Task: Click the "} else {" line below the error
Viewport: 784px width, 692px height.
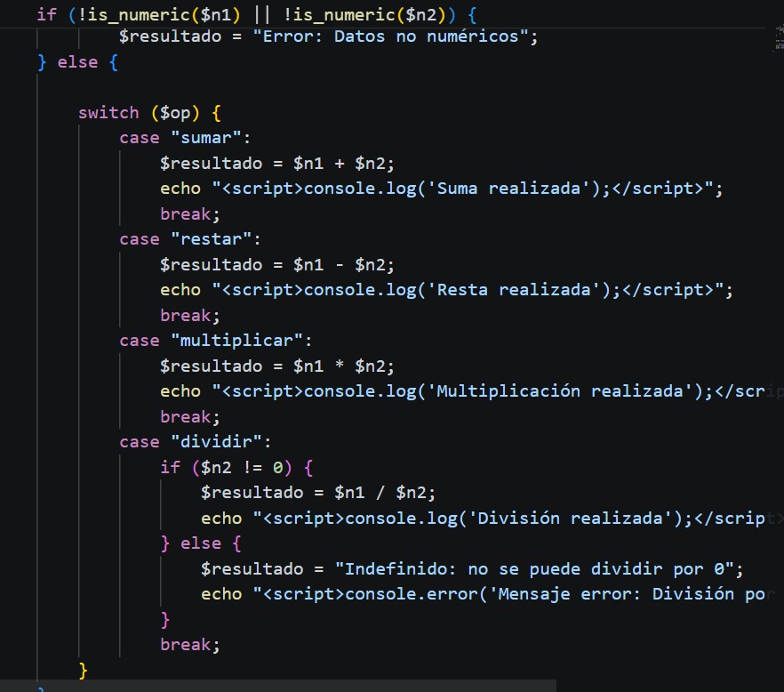Action: [78, 62]
